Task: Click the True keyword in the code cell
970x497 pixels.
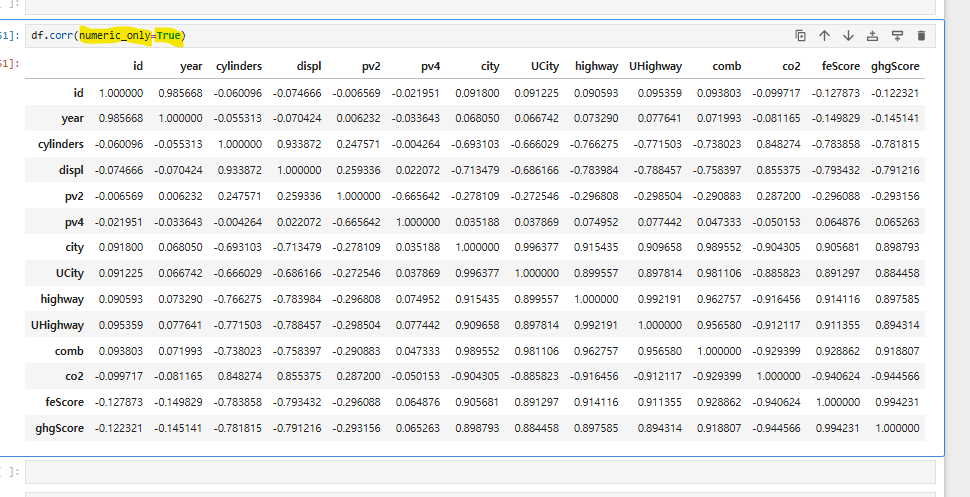Action: [x=168, y=36]
